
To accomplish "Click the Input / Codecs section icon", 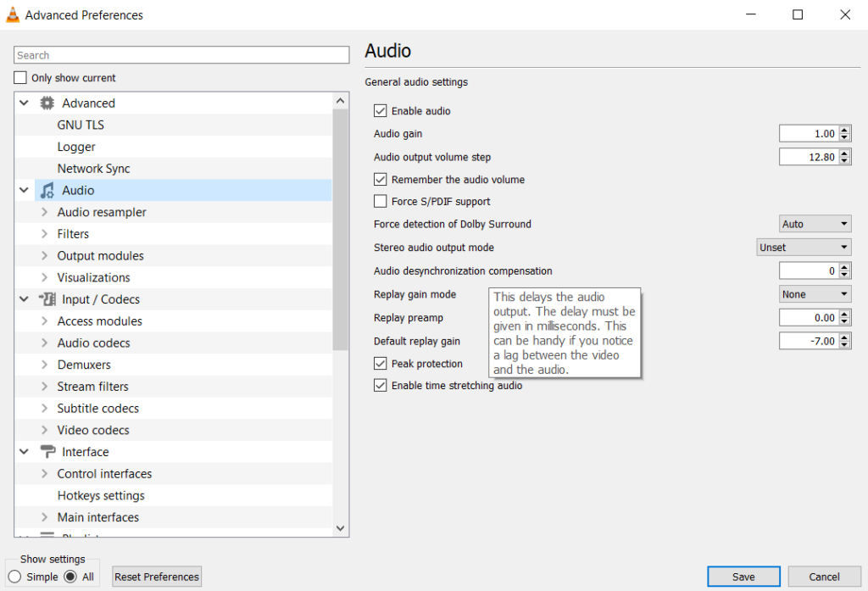I will pyautogui.click(x=47, y=298).
